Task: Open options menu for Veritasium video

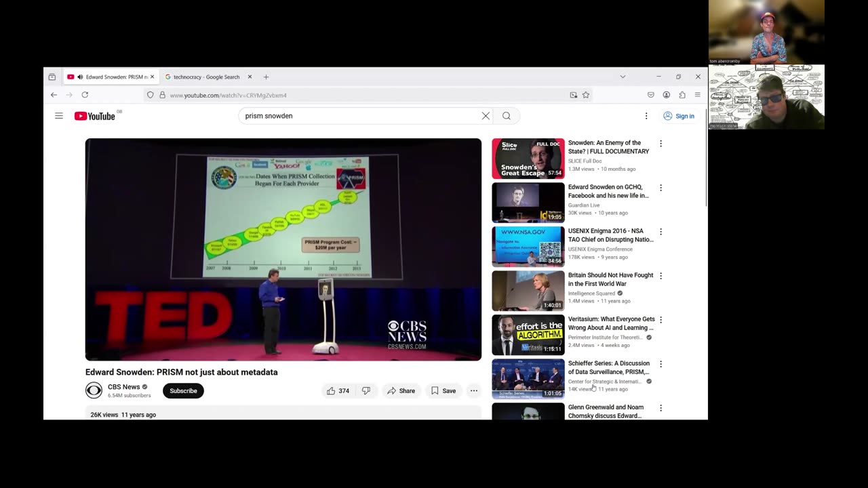Action: (660, 320)
